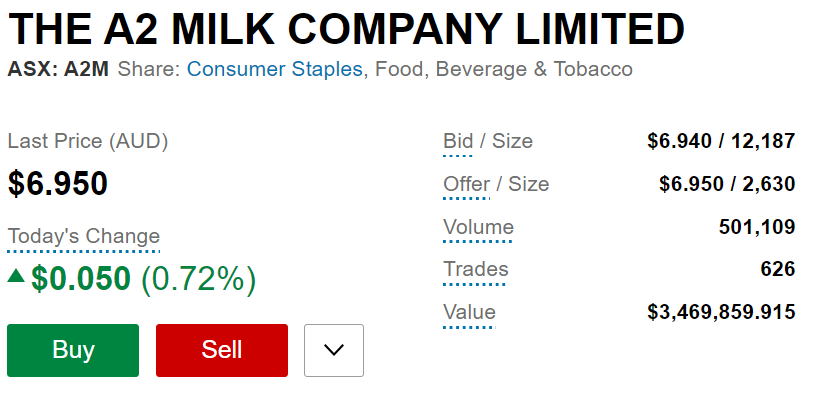Select the bid value $6.940 / 12,187
Image resolution: width=835 pixels, height=394 pixels.
point(721,141)
